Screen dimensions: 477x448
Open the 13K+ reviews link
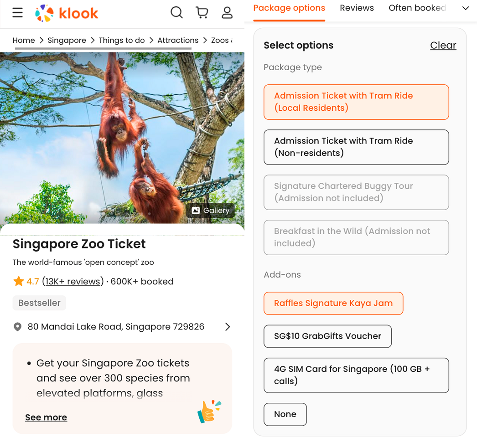pos(73,281)
